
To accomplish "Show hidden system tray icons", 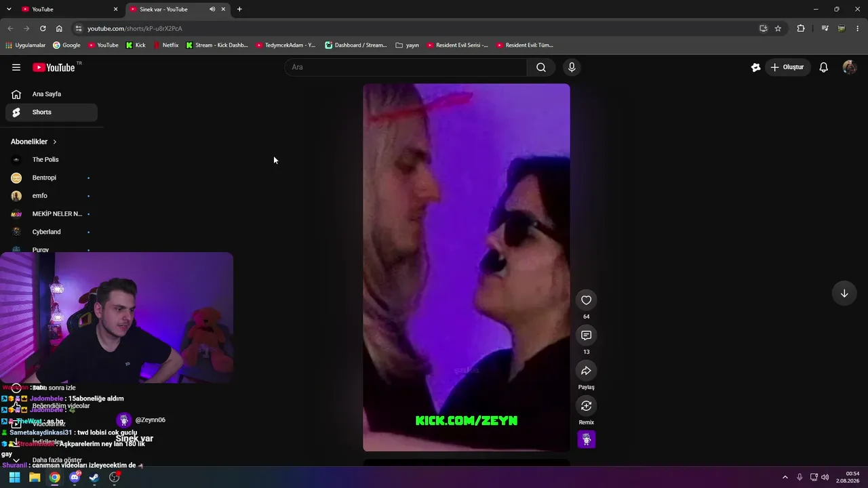I will coord(785,477).
